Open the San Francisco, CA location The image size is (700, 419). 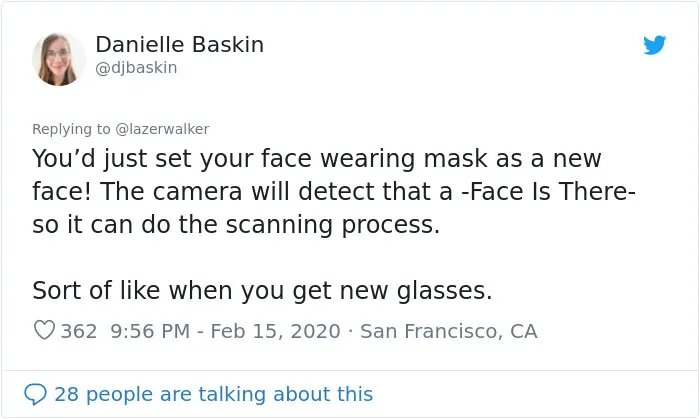(x=449, y=332)
